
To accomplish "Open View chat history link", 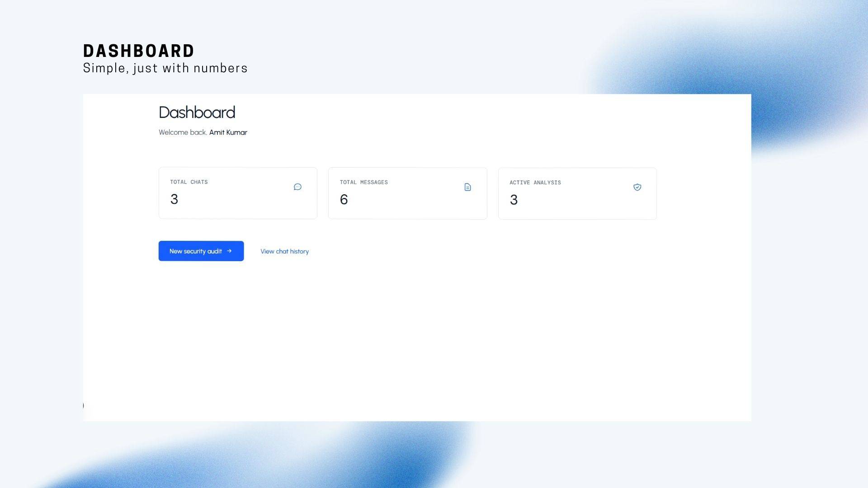I will 284,251.
